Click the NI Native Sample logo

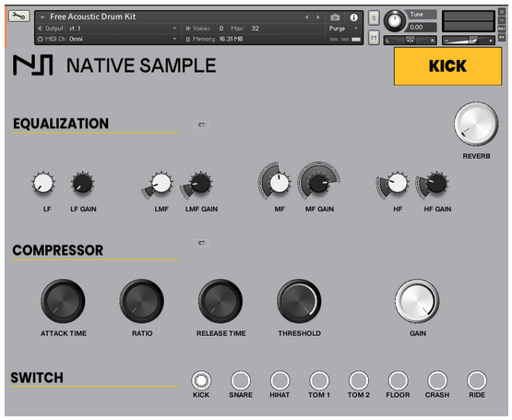point(114,66)
